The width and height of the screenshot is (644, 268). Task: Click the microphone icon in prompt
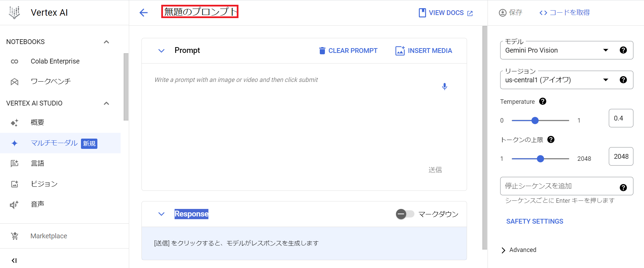pyautogui.click(x=444, y=86)
